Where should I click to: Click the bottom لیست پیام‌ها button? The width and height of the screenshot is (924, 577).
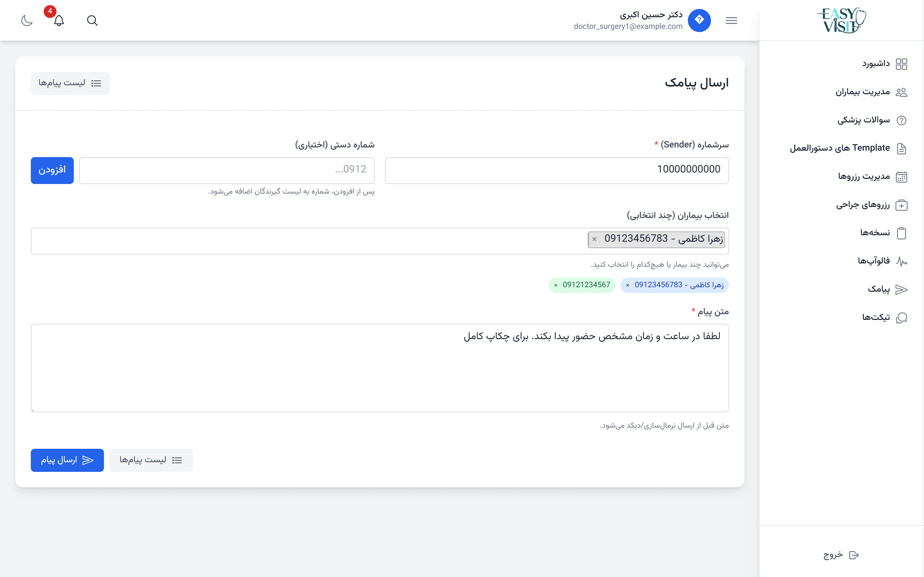pyautogui.click(x=151, y=460)
